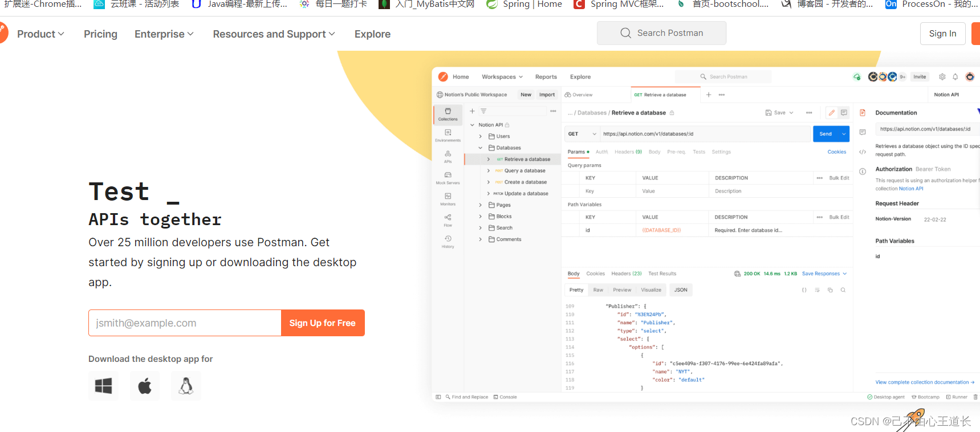980x432 pixels.
Task: Open Explore in the site navigation
Action: (x=372, y=34)
